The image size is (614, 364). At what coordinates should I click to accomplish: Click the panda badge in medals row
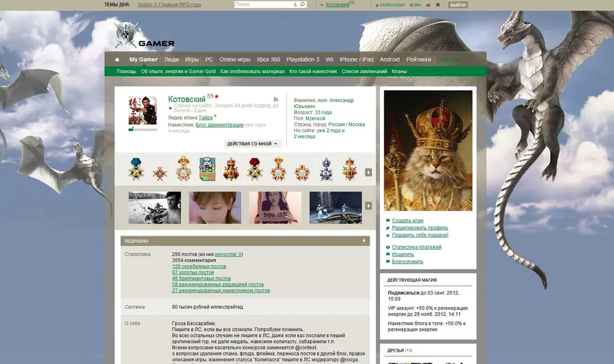208,169
